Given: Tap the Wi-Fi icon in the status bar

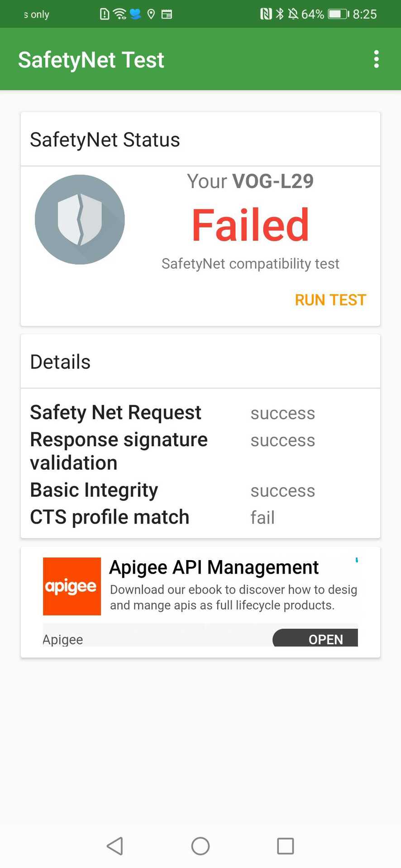Looking at the screenshot, I should [x=119, y=14].
